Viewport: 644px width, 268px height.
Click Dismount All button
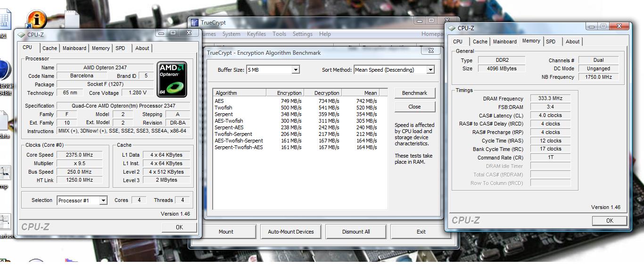pyautogui.click(x=356, y=232)
